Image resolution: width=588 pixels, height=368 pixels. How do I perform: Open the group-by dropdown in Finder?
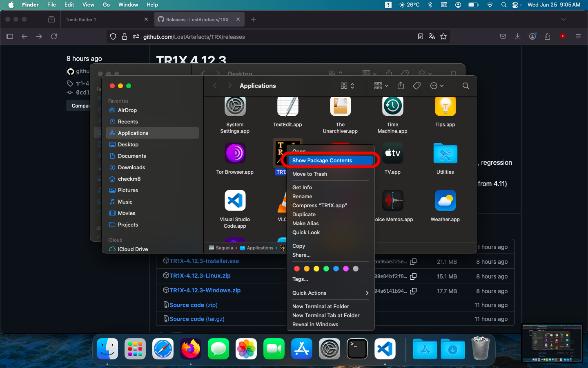point(381,86)
